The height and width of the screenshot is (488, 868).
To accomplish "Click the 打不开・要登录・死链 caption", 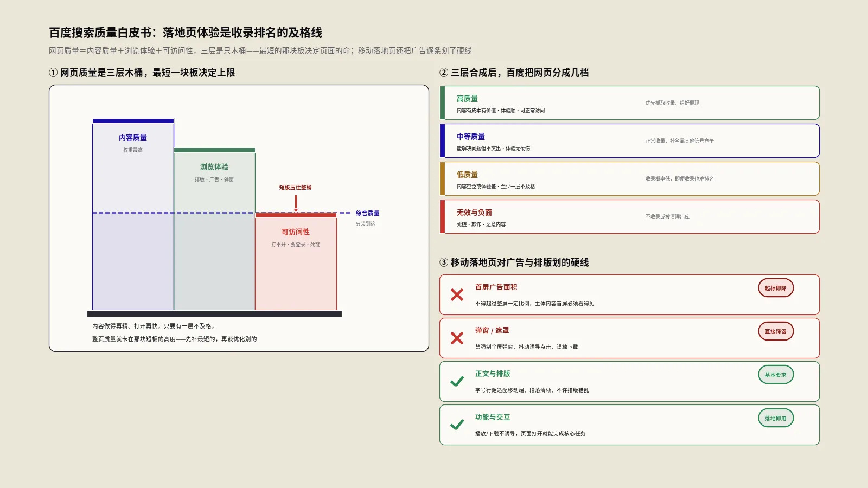I will coord(296,245).
